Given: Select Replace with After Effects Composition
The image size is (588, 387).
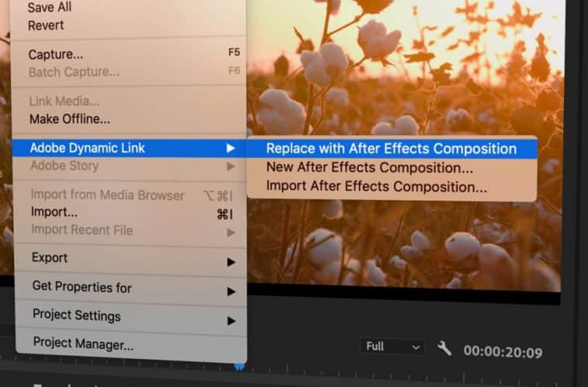Looking at the screenshot, I should (x=390, y=149).
